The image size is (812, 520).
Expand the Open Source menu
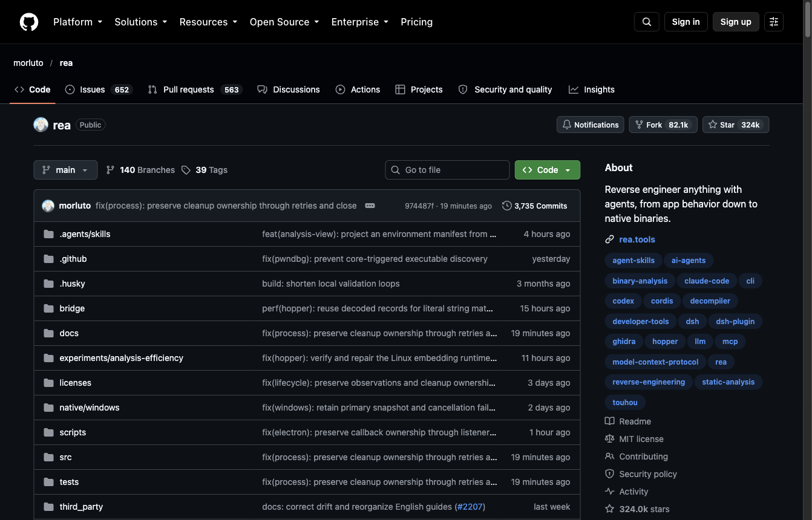284,22
